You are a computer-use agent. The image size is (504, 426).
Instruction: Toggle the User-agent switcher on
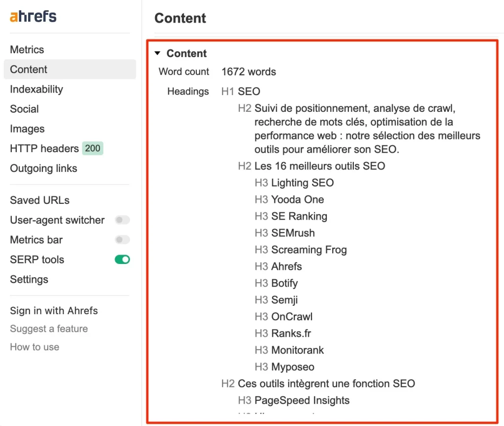122,220
